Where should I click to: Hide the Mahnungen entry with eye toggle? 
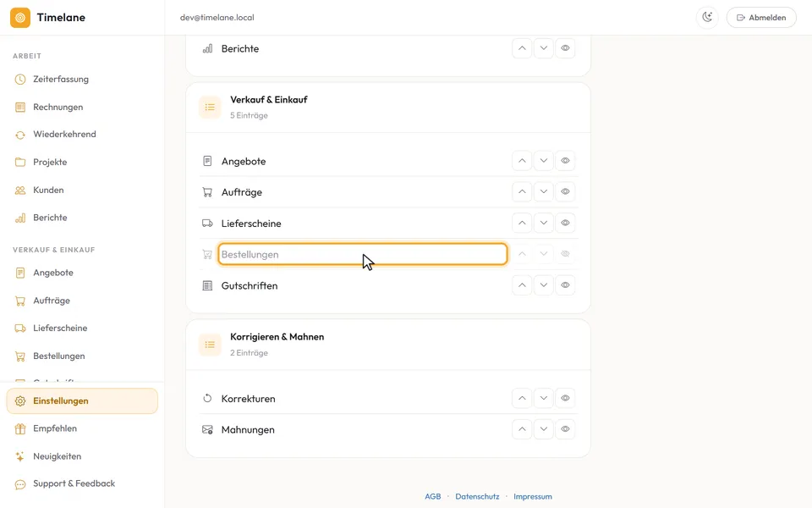[x=565, y=429]
